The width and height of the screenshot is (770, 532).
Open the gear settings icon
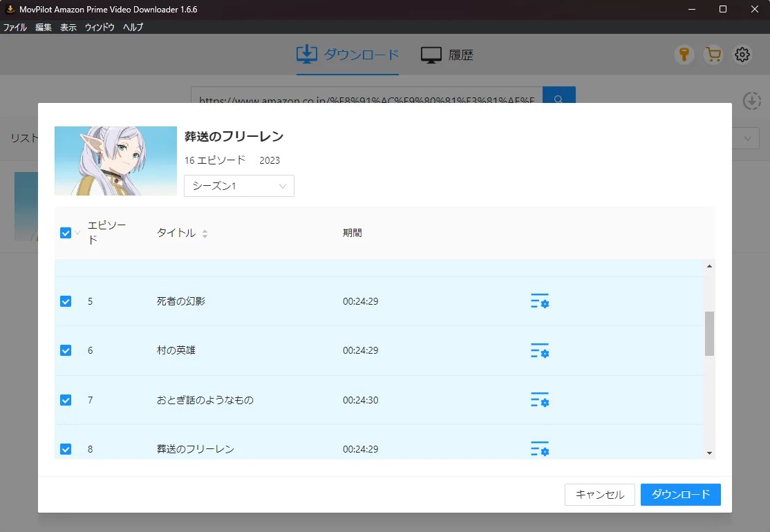click(742, 55)
